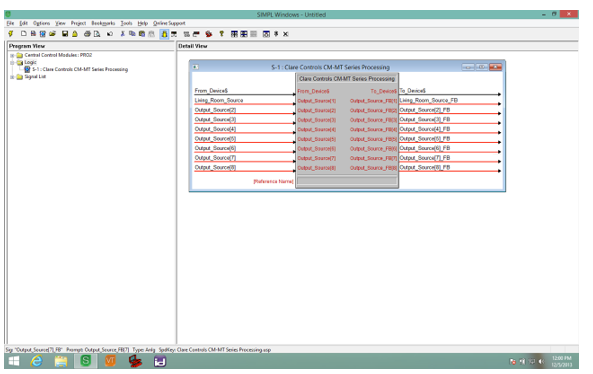Select the Logic folder in Program View
The width and height of the screenshot is (593, 374).
pyautogui.click(x=30, y=62)
